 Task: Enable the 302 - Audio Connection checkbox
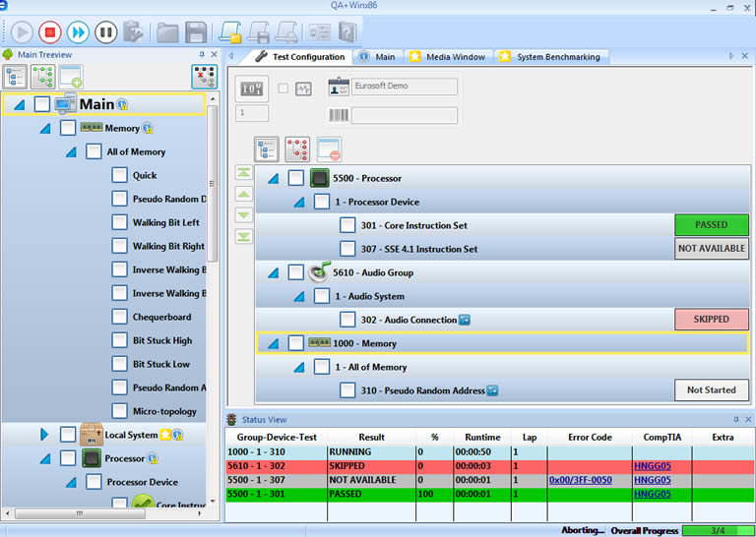(347, 320)
